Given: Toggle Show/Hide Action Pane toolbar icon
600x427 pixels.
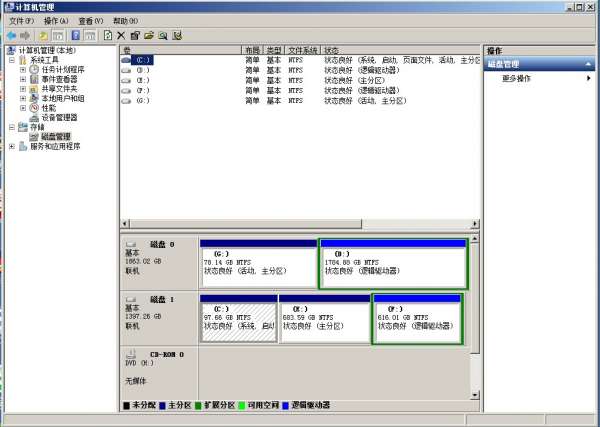Looking at the screenshot, I should [x=90, y=36].
